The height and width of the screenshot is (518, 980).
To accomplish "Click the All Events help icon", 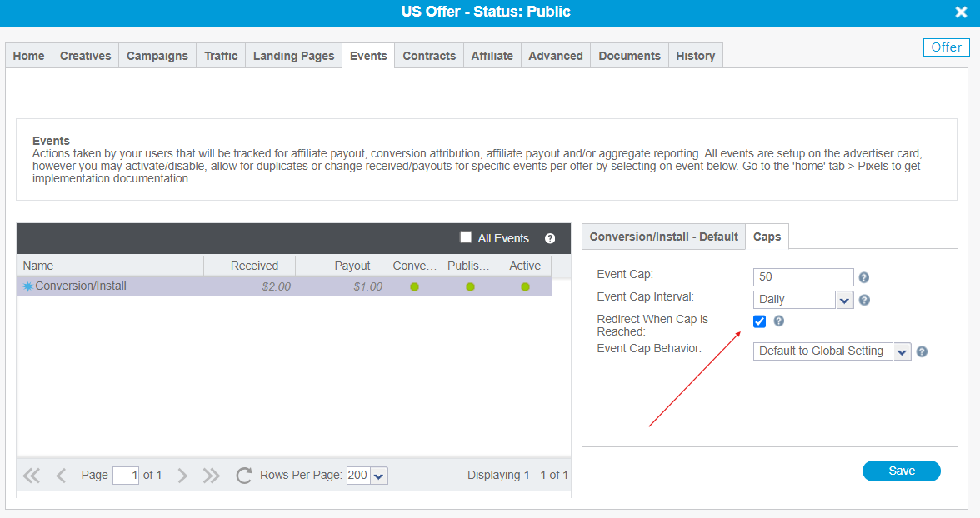I will pos(550,238).
